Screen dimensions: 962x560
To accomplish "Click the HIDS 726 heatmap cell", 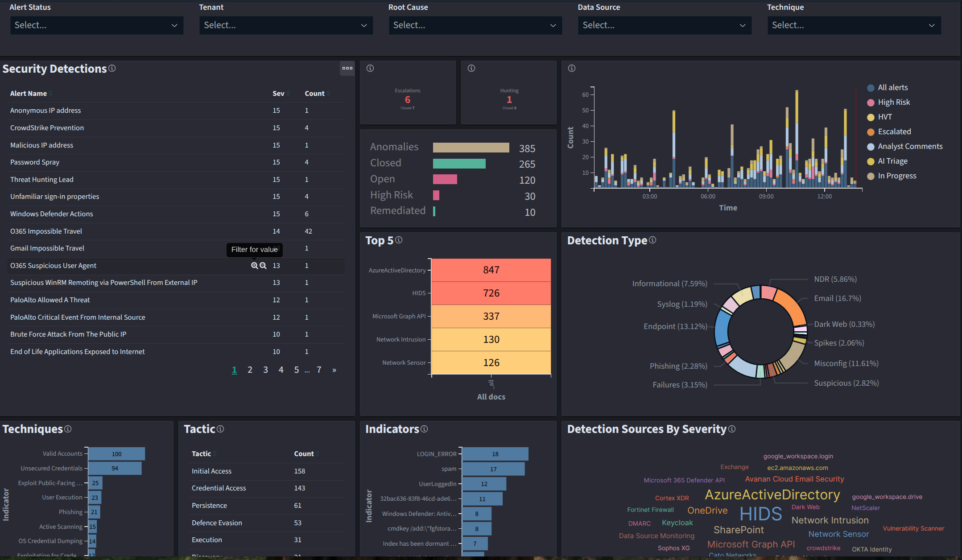I will [491, 293].
